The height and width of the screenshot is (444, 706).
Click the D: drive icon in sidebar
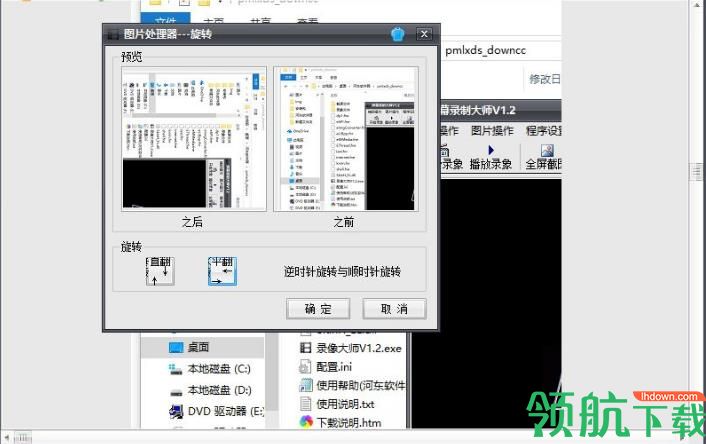pos(176,391)
